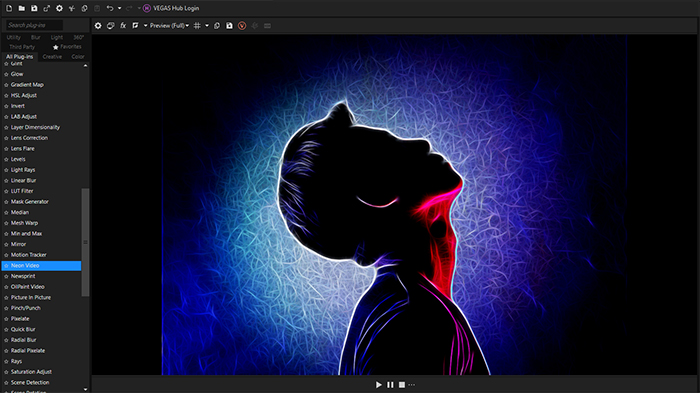Image resolution: width=700 pixels, height=393 pixels.
Task: Open the 360° plug-in tab
Action: [x=79, y=38]
